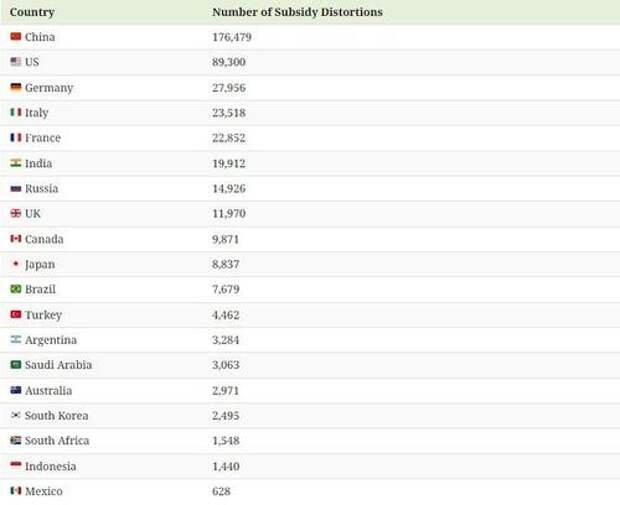Click the Russia country name
Viewport: 620px width, 505px height.
pyautogui.click(x=41, y=188)
